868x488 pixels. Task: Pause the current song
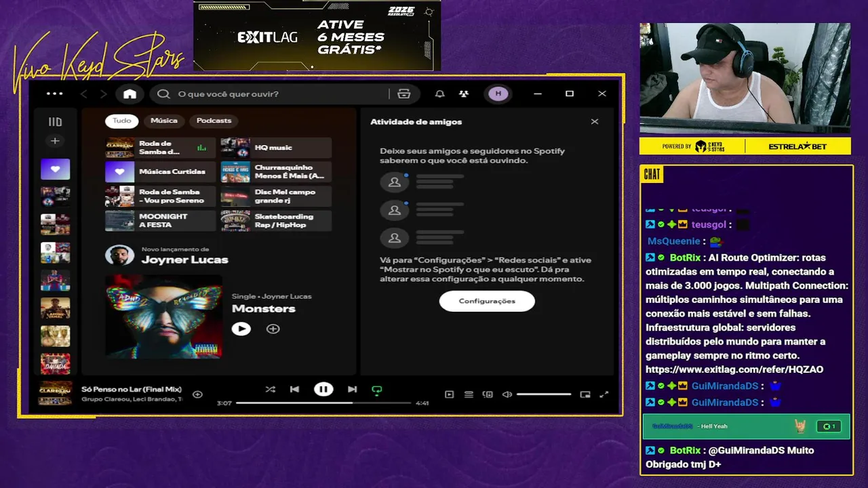323,389
